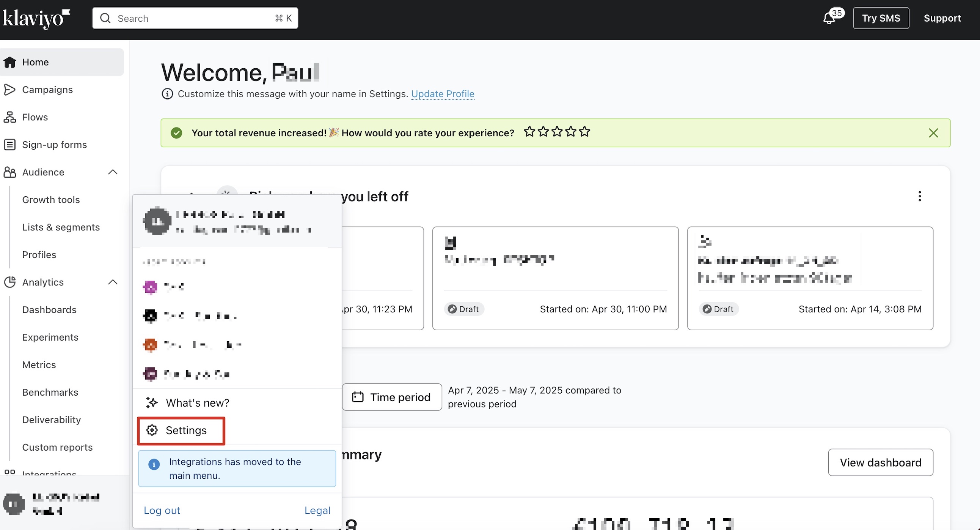Select the third rating star
Image resolution: width=980 pixels, height=530 pixels.
[x=557, y=132]
